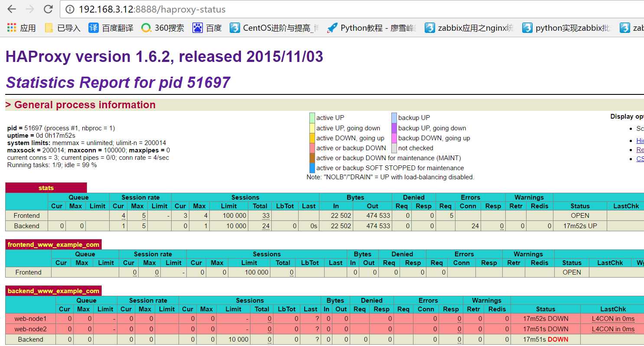Click the Frontend row label in stats table
Image resolution: width=644 pixels, height=346 pixels.
point(26,216)
